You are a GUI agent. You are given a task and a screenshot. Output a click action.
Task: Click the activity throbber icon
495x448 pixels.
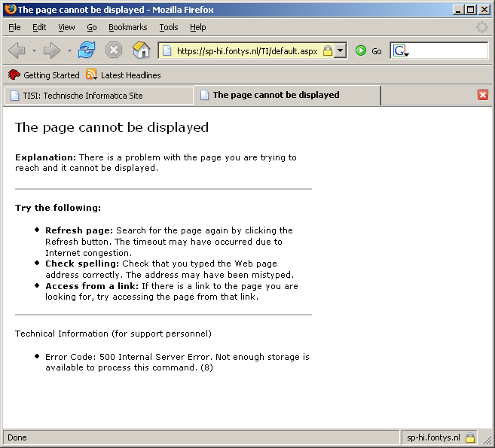[481, 27]
